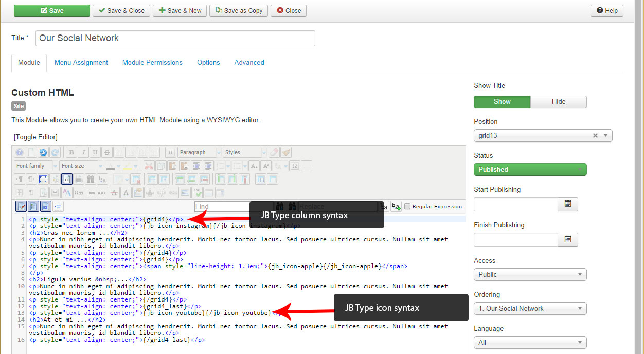Screen dimensions: 644x354
Task: Clear the grid13 position selection
Action: (x=595, y=136)
